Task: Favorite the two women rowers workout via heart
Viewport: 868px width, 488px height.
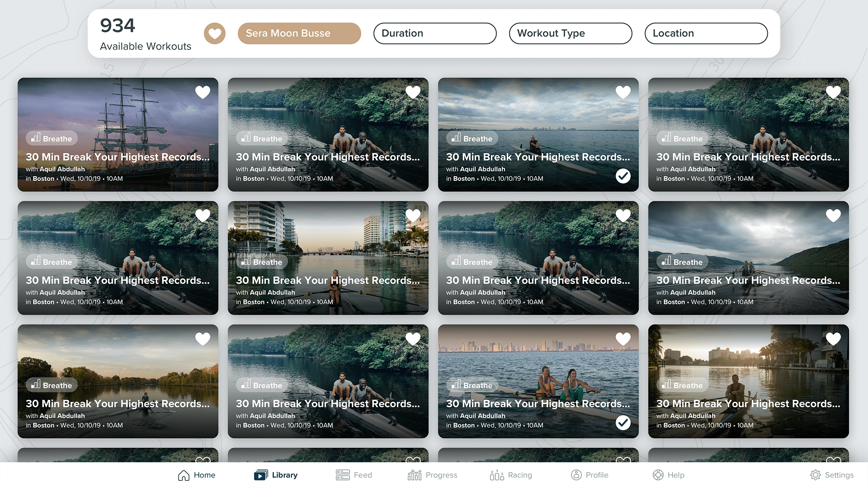Action: pos(623,339)
